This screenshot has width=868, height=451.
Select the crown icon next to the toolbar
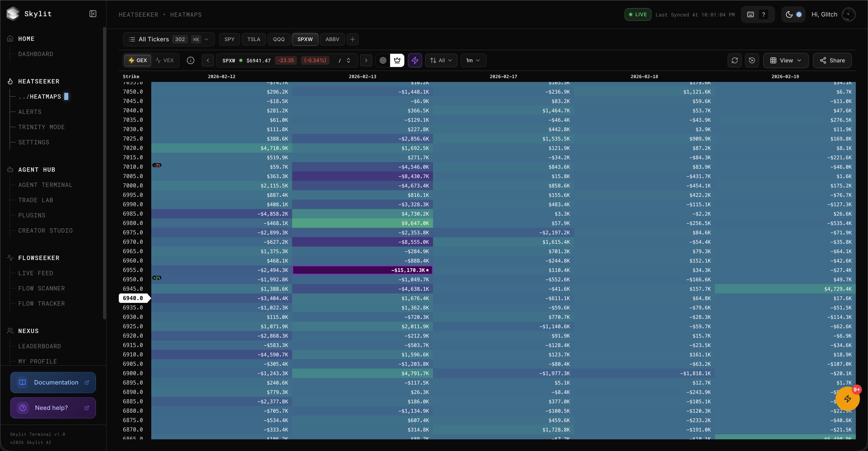coord(397,60)
